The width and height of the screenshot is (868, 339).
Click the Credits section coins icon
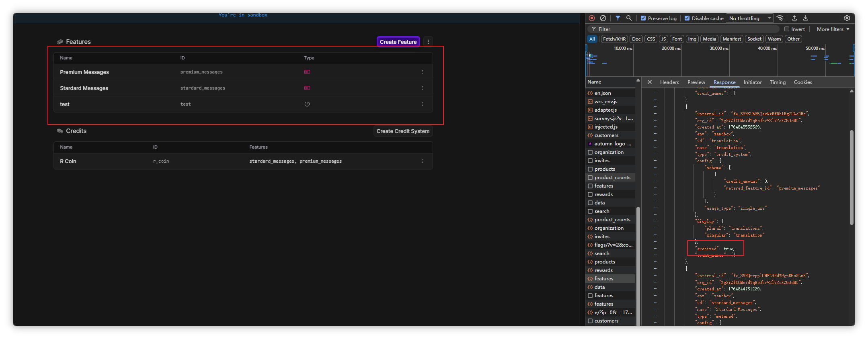tap(60, 131)
